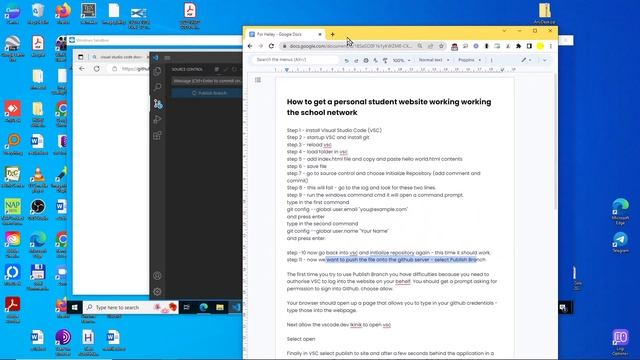This screenshot has height=360, width=640.
Task: Open the VS Code hamburger menu
Action: point(167,58)
